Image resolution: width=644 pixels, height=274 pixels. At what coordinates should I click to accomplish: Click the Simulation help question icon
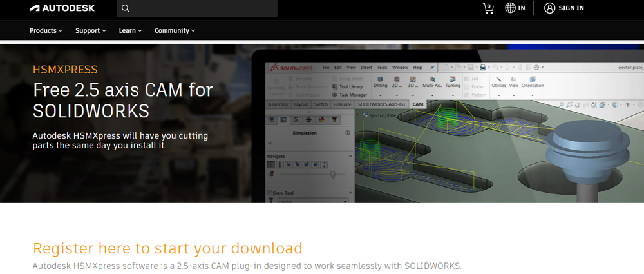click(348, 133)
